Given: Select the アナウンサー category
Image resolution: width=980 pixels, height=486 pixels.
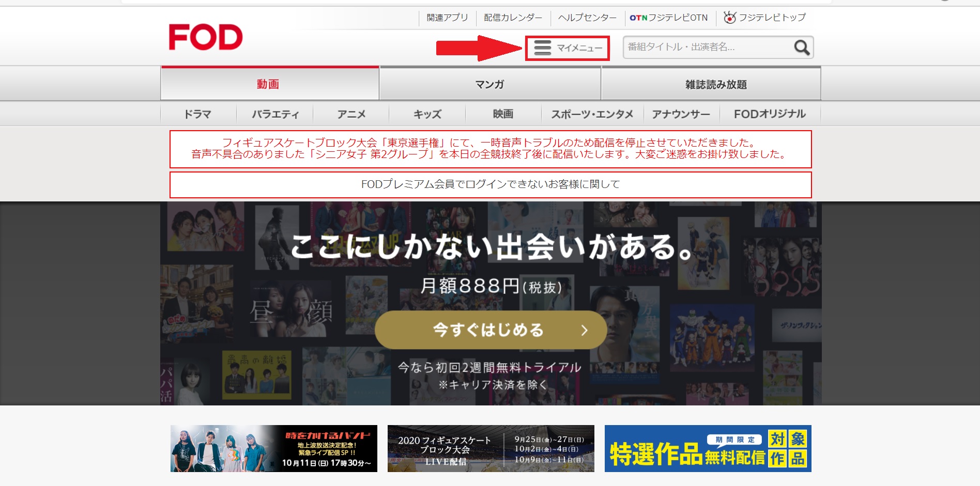Looking at the screenshot, I should click(x=681, y=114).
